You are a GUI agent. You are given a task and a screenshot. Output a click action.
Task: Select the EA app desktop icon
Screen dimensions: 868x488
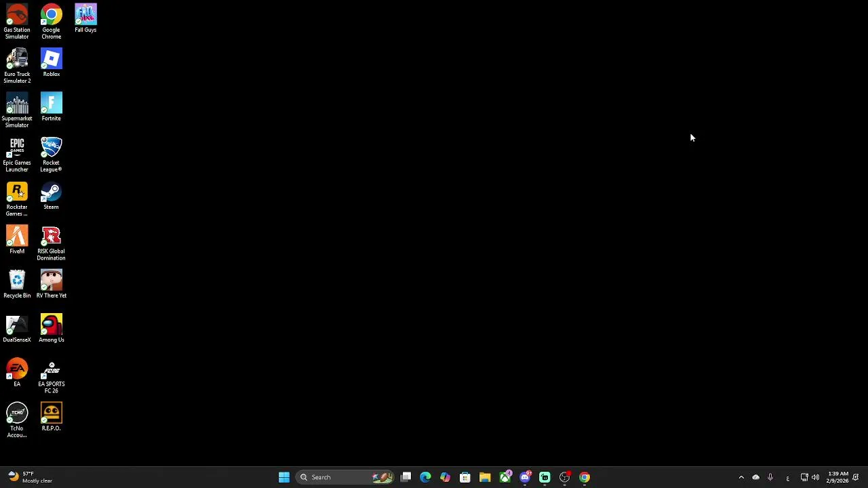[17, 372]
